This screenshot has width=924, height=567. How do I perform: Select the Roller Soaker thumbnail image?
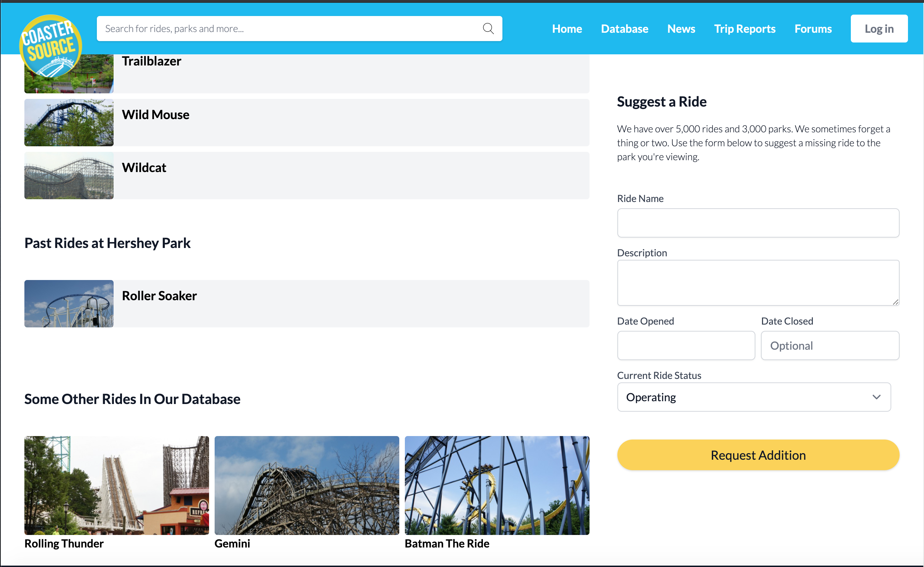(69, 304)
